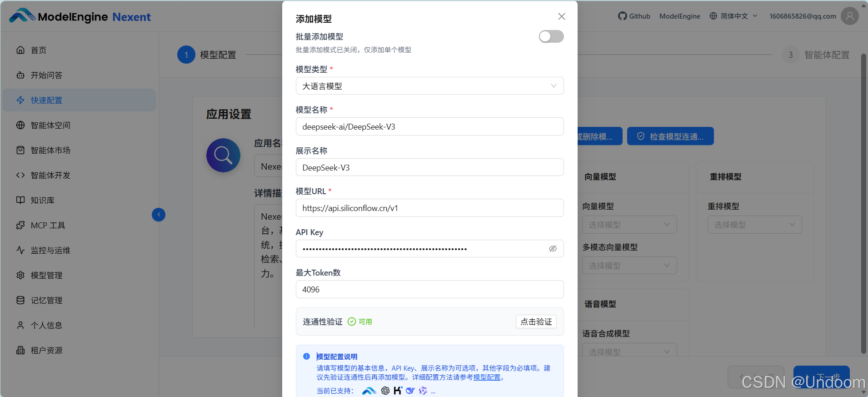The image size is (868, 397).
Task: Open 开始问答 in the sidebar
Action: pos(79,75)
